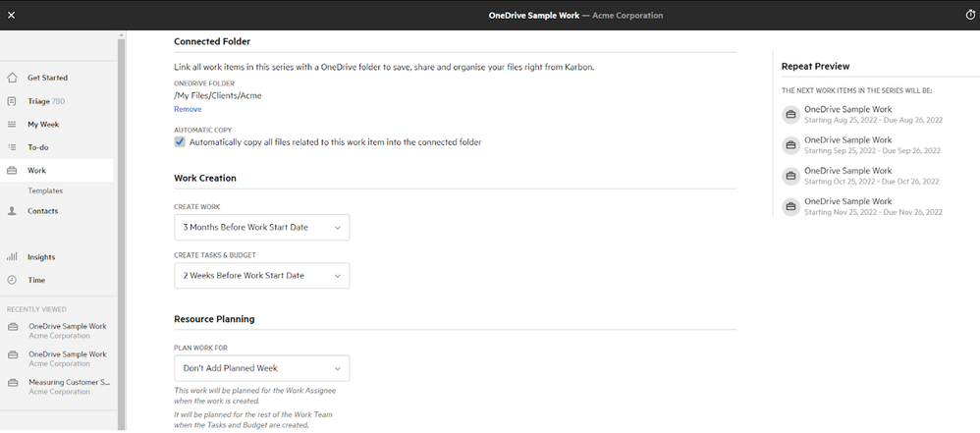Uncheck automatically copy all files checkbox
Viewport: 980px width, 433px height.
coord(180,142)
